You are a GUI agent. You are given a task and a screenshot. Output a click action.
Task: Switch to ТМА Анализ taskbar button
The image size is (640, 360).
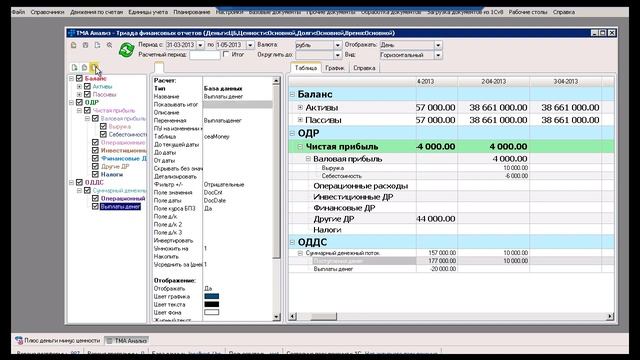coord(127,340)
